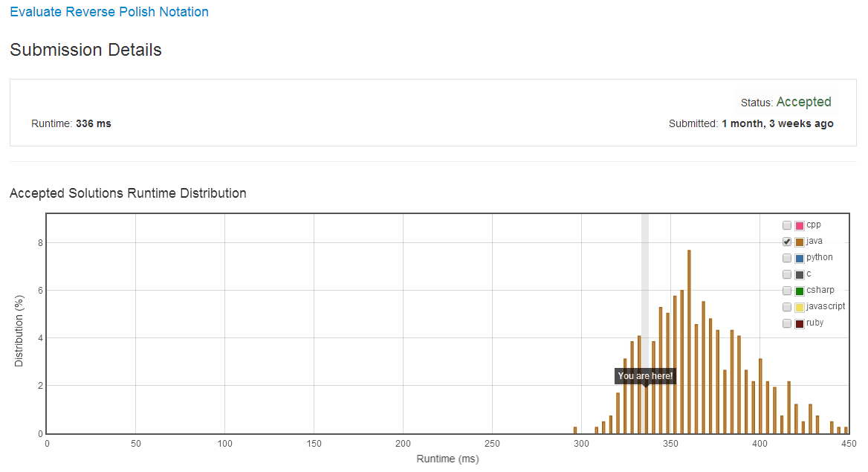
Task: Click the 'csharp' legend label
Action: (x=820, y=290)
